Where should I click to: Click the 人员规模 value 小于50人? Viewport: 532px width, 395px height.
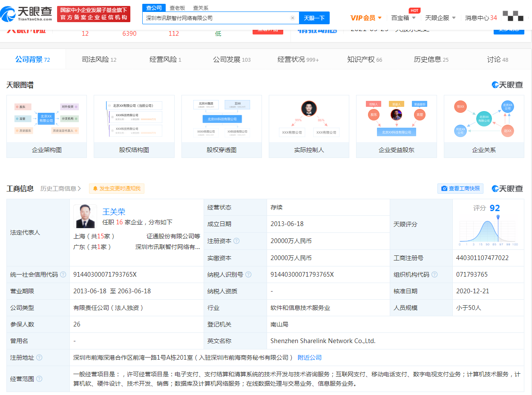(469, 308)
